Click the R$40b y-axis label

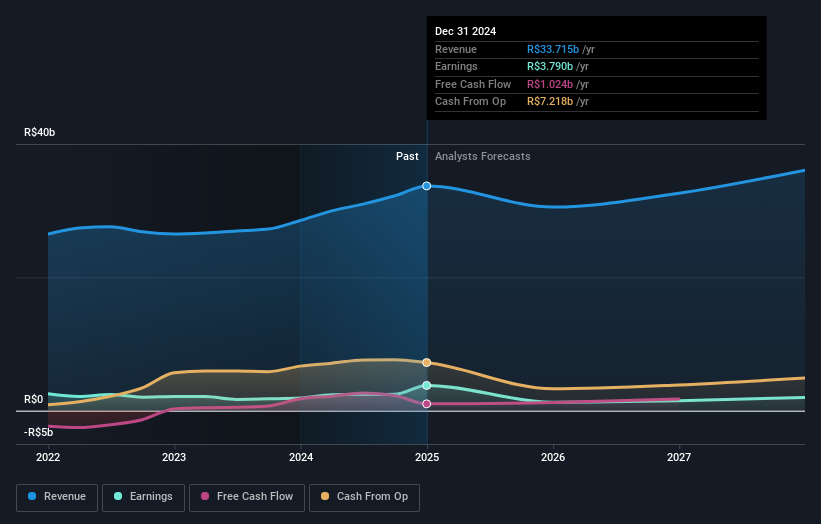pyautogui.click(x=39, y=132)
